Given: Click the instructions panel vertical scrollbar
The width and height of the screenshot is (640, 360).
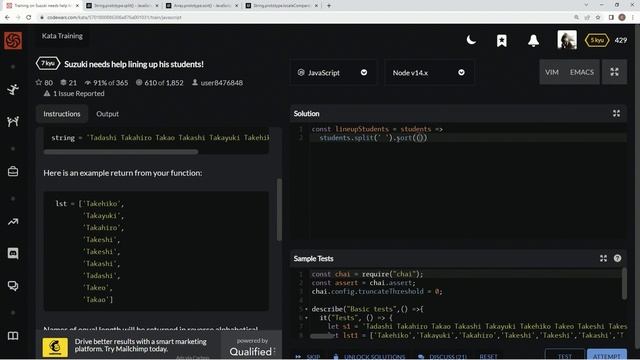Looking at the screenshot, I should pyautogui.click(x=279, y=210).
